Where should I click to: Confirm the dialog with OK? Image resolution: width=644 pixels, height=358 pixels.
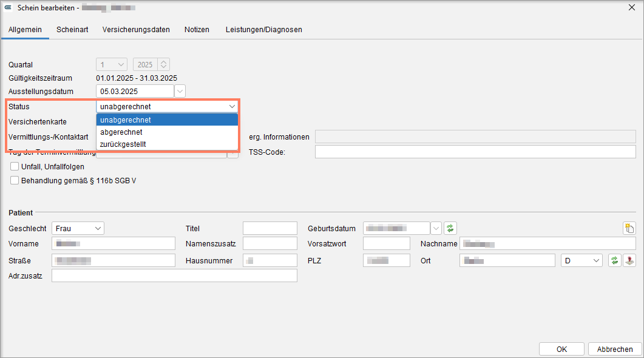tap(561, 349)
